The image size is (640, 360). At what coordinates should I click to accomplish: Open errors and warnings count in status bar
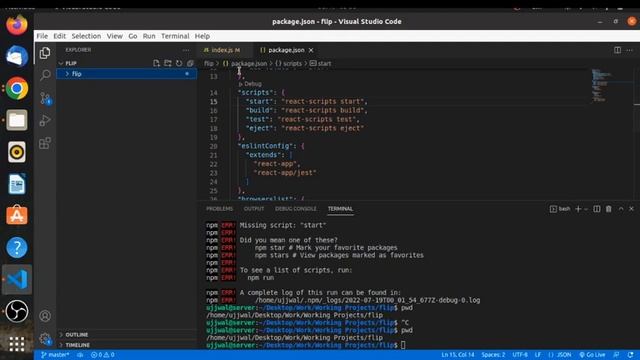point(102,355)
